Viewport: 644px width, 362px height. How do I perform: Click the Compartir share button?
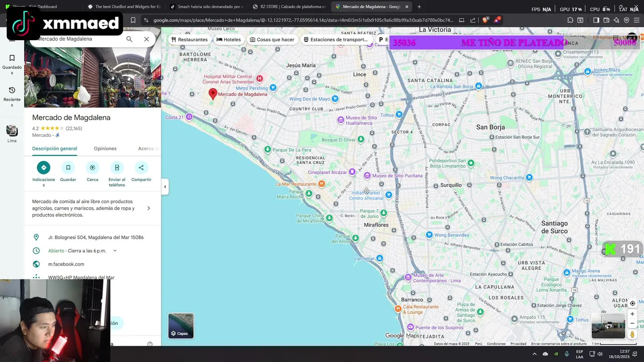(x=141, y=167)
